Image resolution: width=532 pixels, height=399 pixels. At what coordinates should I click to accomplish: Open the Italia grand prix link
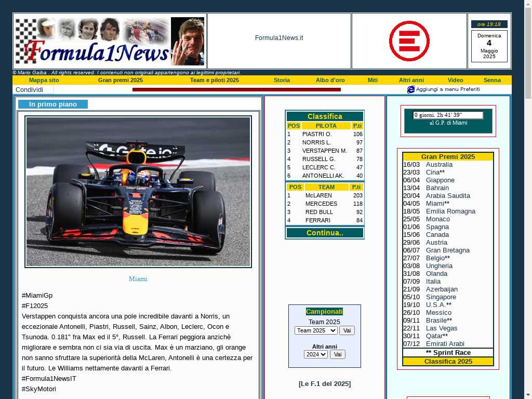pyautogui.click(x=433, y=282)
